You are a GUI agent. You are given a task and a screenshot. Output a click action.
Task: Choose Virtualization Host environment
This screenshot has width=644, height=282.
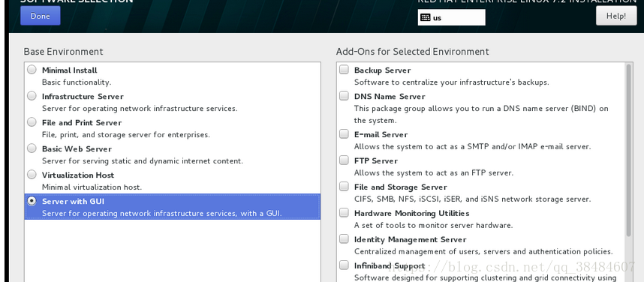pyautogui.click(x=32, y=175)
